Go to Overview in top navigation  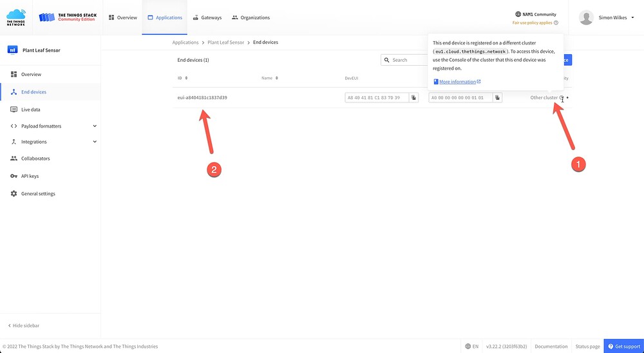pos(123,17)
